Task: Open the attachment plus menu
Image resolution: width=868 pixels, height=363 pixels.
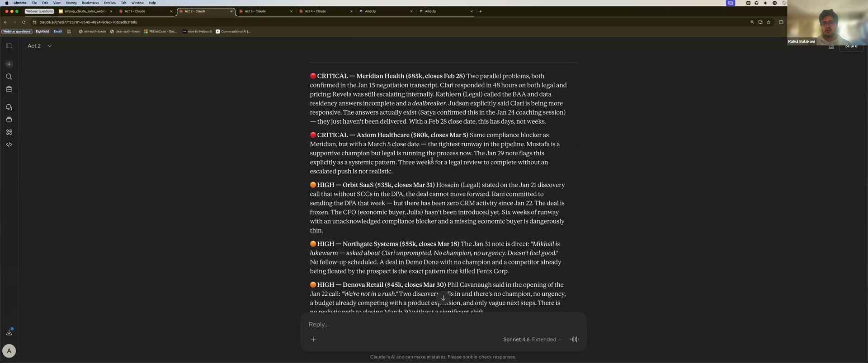Action: click(313, 340)
